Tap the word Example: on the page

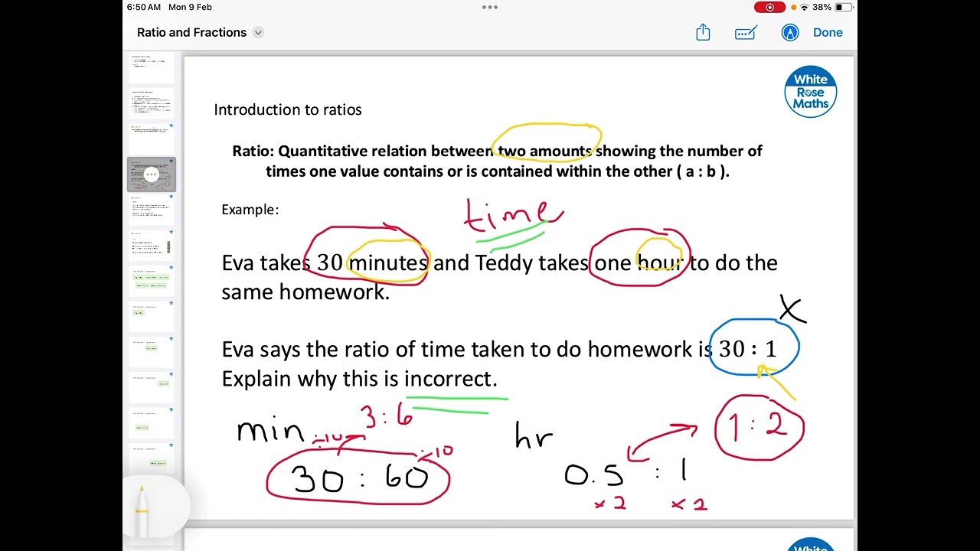250,210
